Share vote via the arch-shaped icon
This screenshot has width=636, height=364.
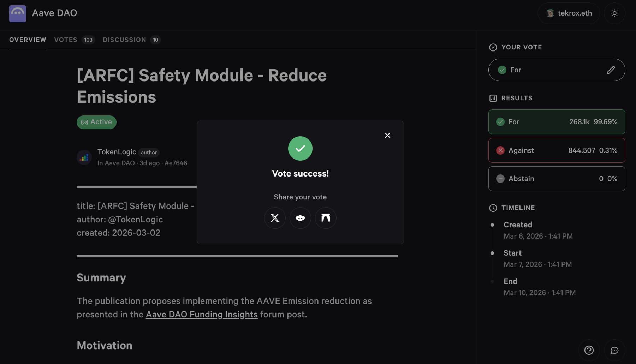326,218
